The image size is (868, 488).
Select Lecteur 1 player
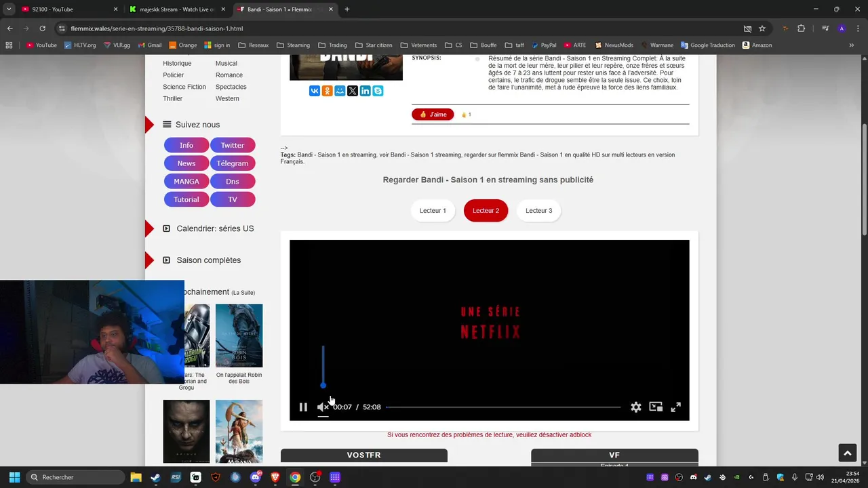point(433,211)
